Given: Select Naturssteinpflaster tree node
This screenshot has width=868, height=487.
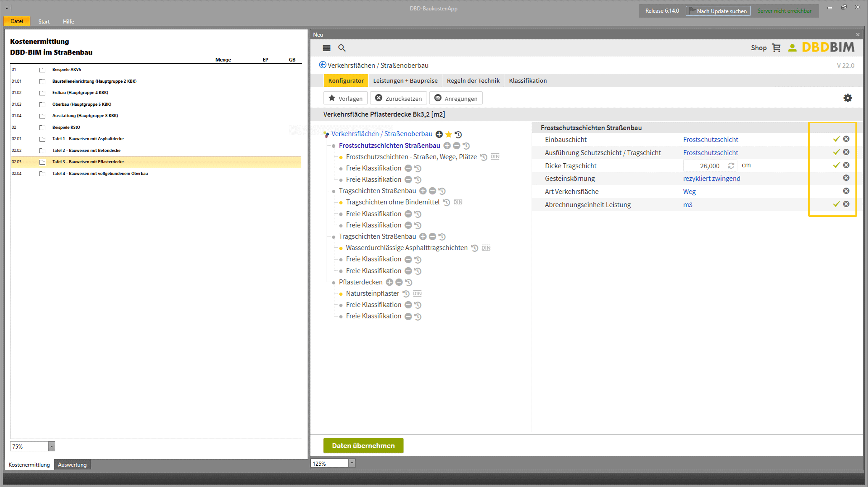Looking at the screenshot, I should tap(372, 293).
